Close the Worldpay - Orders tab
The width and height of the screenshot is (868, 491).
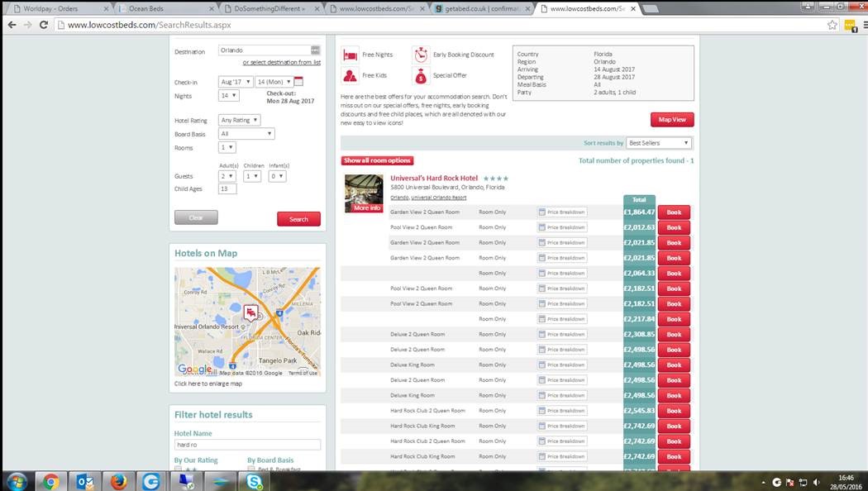[x=107, y=9]
